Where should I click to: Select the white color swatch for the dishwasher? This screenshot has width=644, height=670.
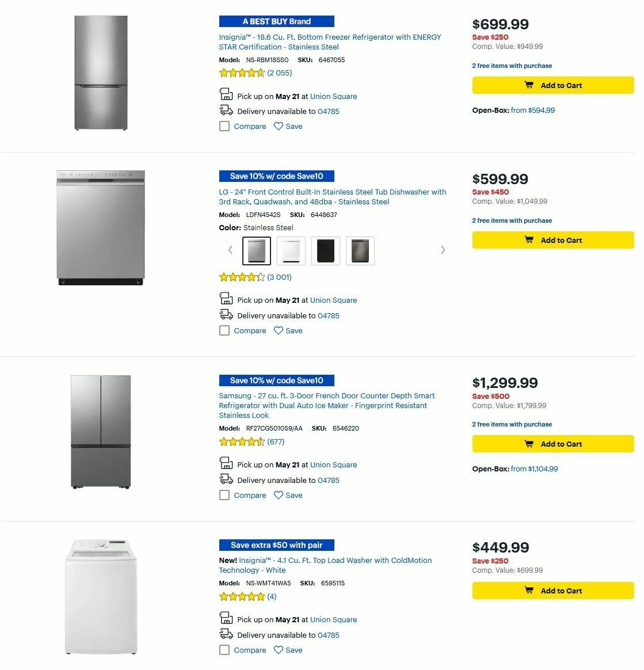(291, 250)
